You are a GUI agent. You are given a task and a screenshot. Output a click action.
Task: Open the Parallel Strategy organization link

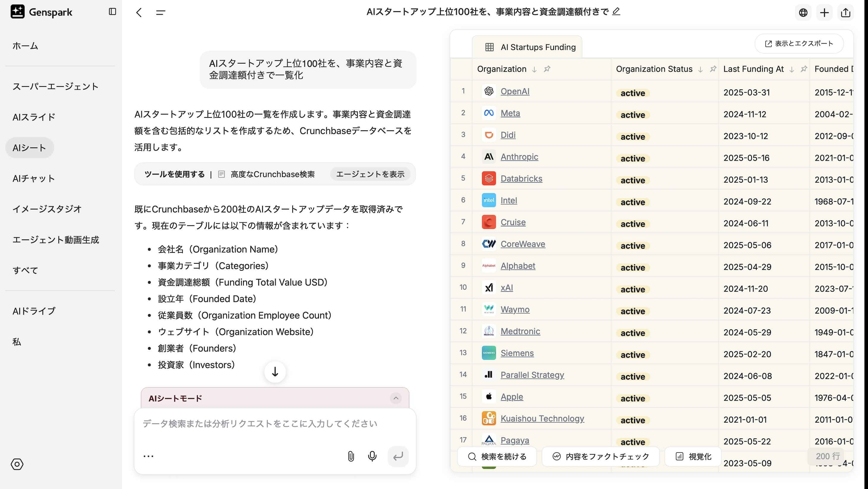coord(532,375)
